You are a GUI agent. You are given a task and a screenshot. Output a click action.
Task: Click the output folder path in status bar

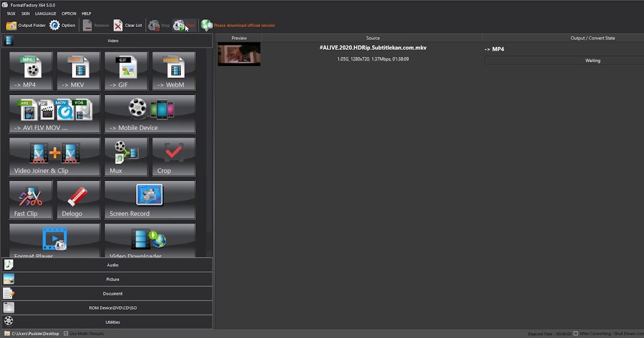pyautogui.click(x=35, y=334)
